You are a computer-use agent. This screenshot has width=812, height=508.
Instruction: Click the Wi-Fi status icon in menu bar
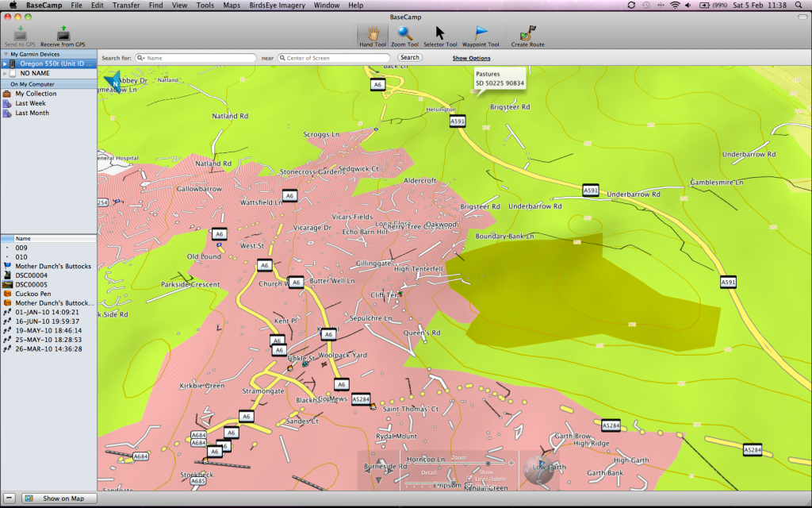click(675, 6)
